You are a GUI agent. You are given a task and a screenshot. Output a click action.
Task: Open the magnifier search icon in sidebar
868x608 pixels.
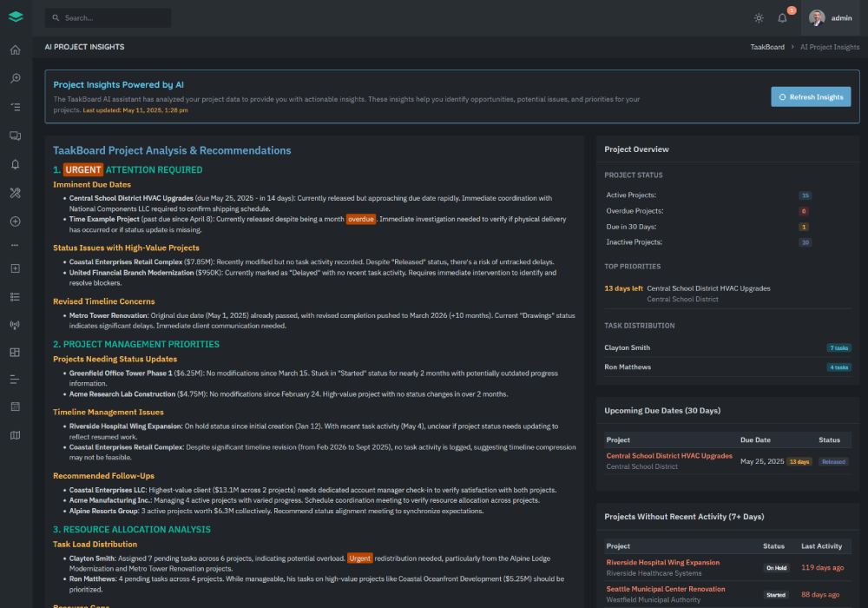pyautogui.click(x=16, y=79)
